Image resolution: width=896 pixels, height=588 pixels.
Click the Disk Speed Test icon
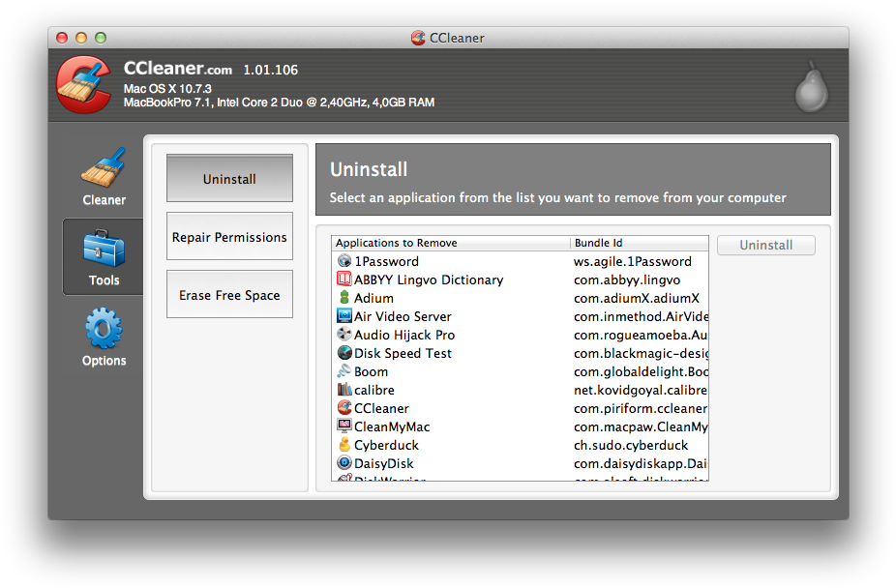[344, 353]
